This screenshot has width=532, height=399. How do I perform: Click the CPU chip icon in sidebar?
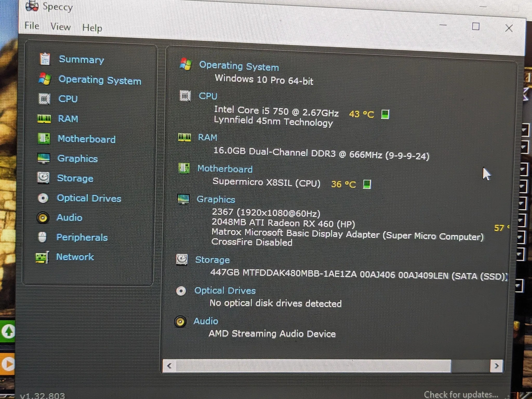point(44,99)
